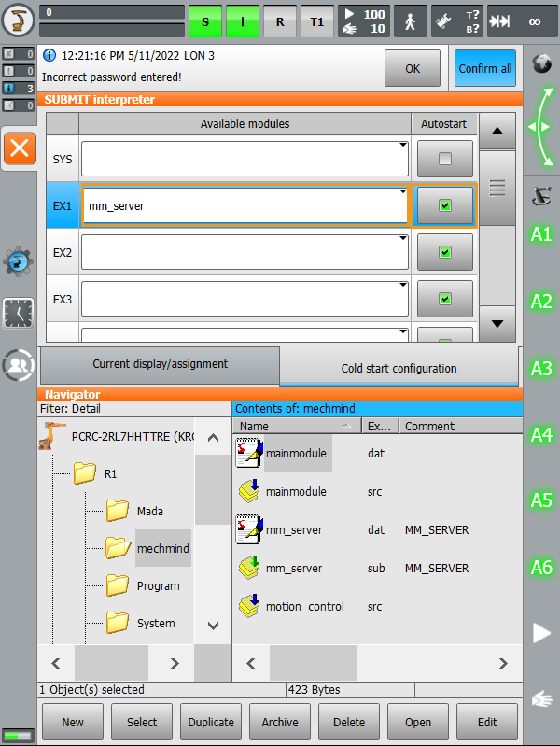Open the EX2 module dropdown
This screenshot has height=746, width=560.
pyautogui.click(x=245, y=252)
